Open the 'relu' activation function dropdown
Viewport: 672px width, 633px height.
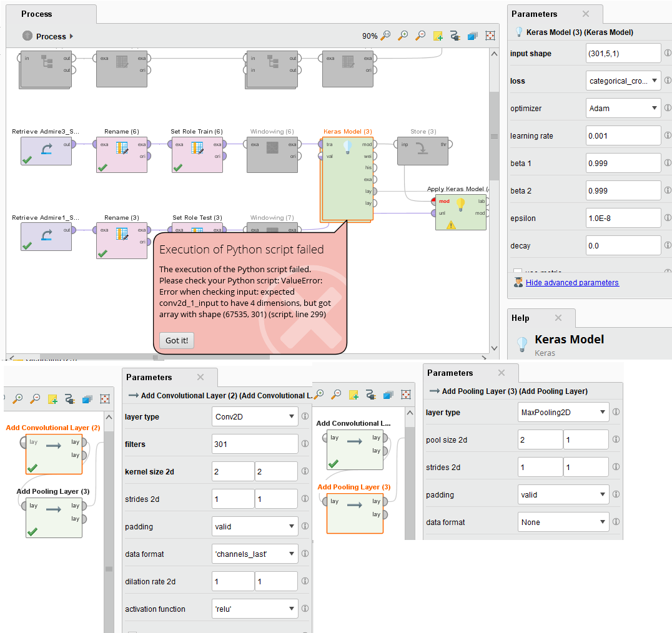(x=255, y=609)
